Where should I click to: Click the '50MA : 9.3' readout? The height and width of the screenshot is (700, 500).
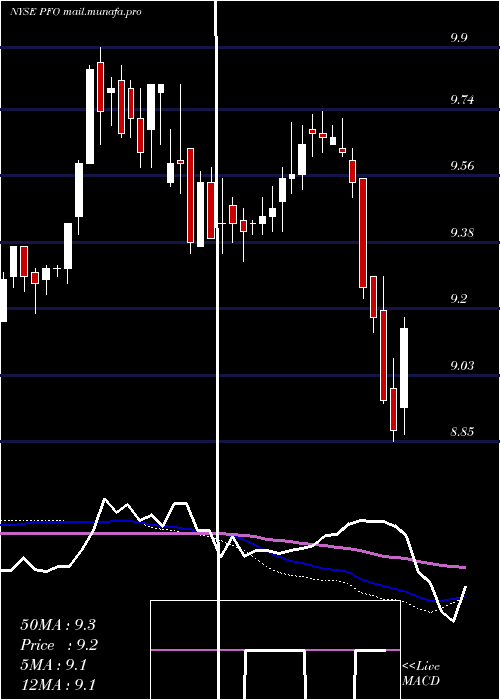coord(58,625)
